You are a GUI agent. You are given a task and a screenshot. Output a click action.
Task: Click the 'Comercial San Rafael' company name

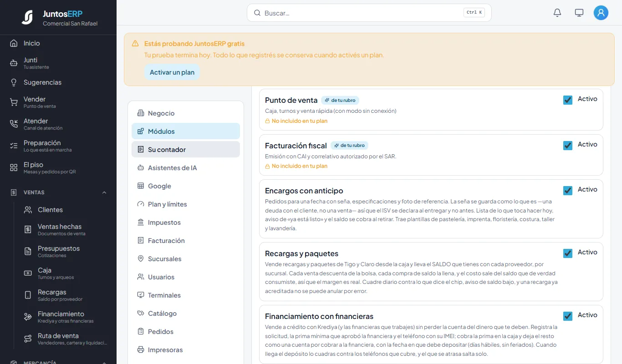click(x=70, y=24)
